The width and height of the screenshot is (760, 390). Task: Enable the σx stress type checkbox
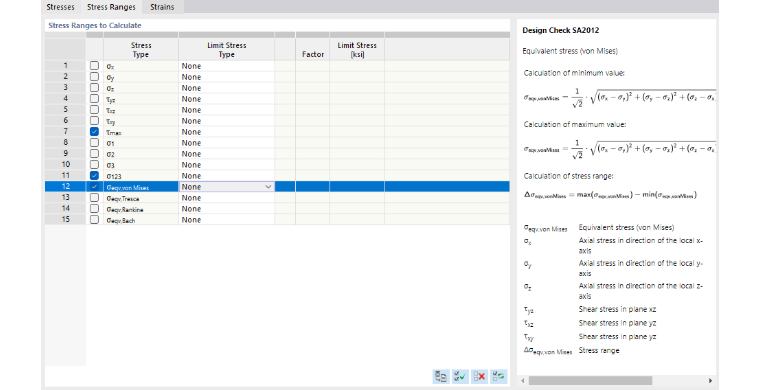click(94, 65)
